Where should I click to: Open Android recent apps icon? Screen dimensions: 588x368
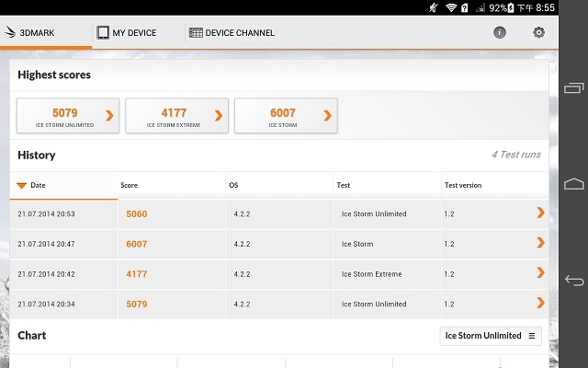573,88
